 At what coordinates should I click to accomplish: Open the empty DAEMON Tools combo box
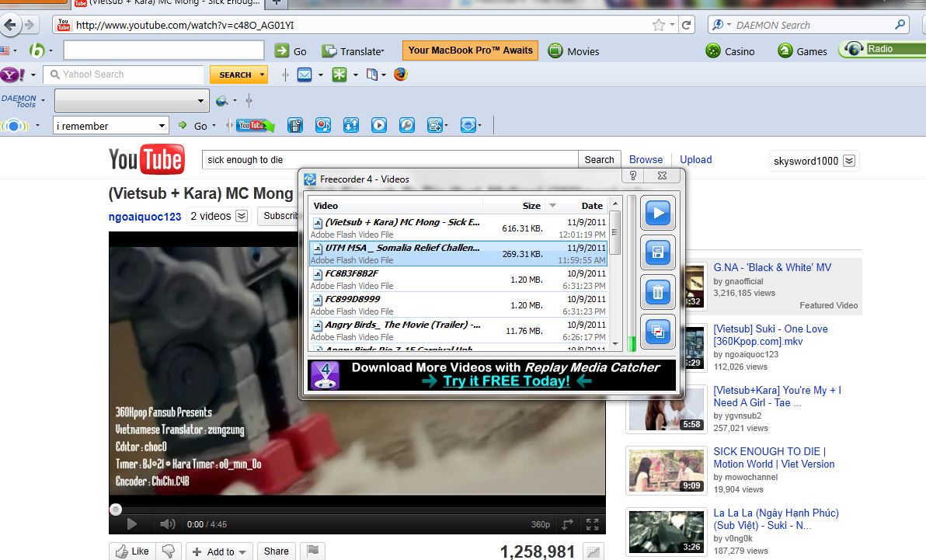pyautogui.click(x=200, y=101)
